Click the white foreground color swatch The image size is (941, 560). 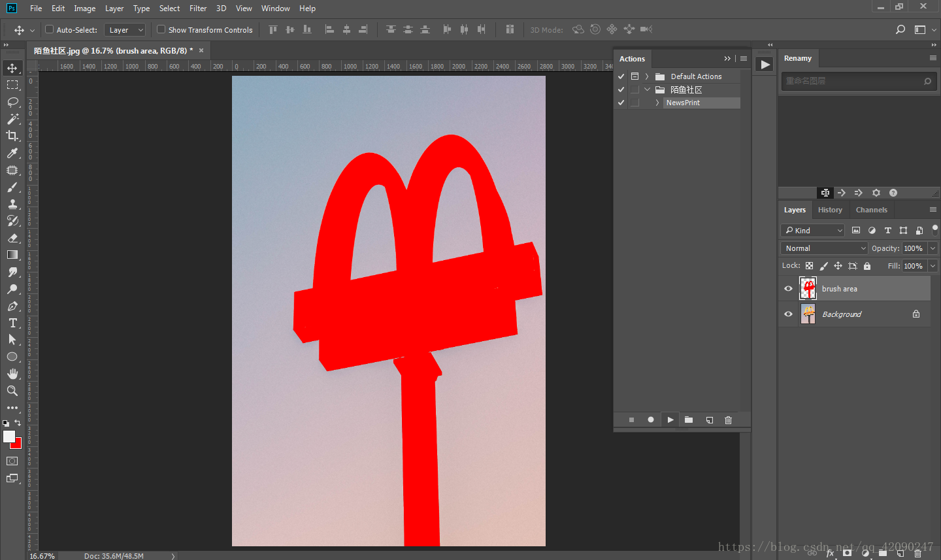click(8, 435)
